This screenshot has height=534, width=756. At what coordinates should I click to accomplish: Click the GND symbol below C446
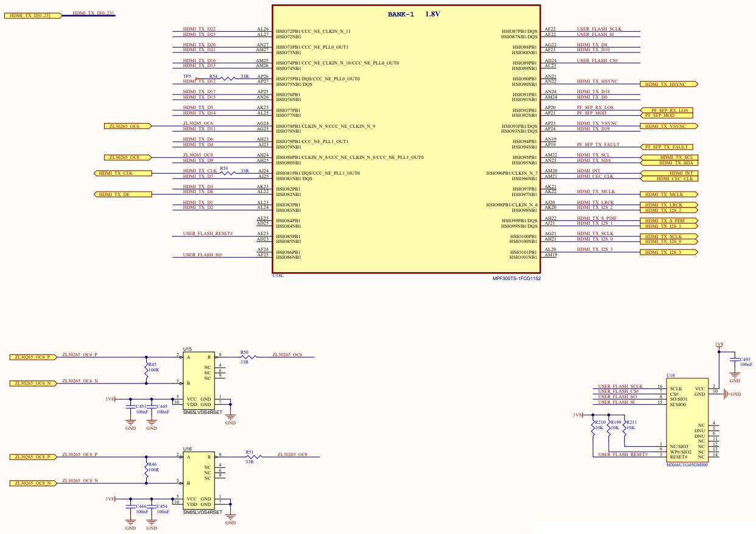[x=130, y=522]
